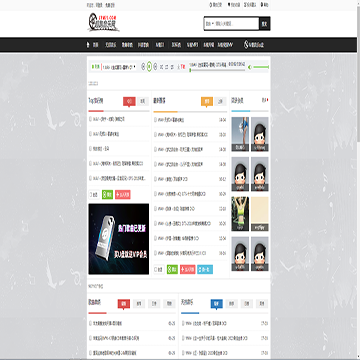Skip to the previous track in the player
Viewport: 360px width, 360px height.
click(143, 67)
